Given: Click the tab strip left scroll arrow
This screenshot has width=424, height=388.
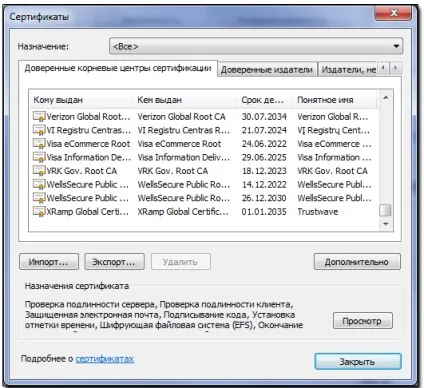Looking at the screenshot, I should pos(384,68).
